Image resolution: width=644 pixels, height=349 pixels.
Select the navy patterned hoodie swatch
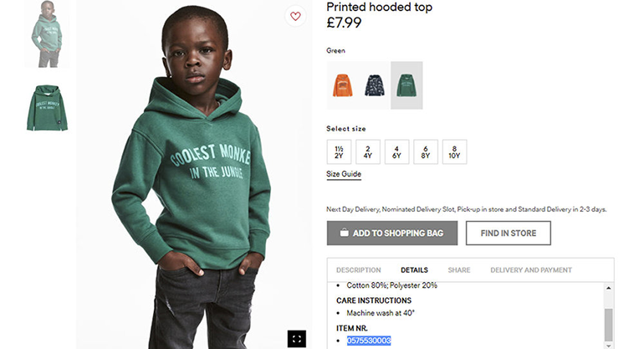click(x=374, y=85)
